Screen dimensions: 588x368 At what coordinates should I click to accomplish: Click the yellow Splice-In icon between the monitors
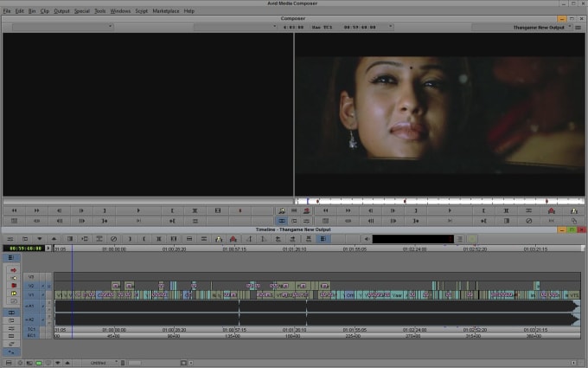click(x=282, y=210)
